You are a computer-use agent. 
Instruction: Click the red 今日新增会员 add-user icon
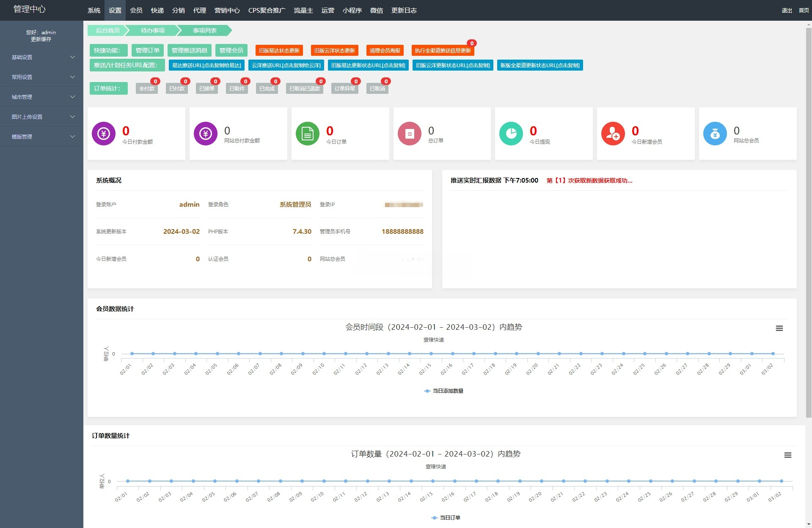tap(613, 134)
